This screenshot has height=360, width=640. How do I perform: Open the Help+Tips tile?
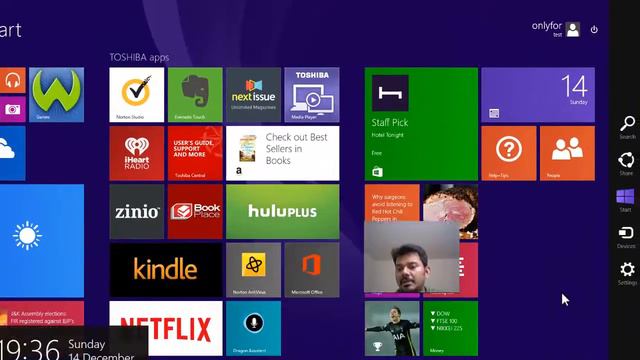tap(509, 153)
